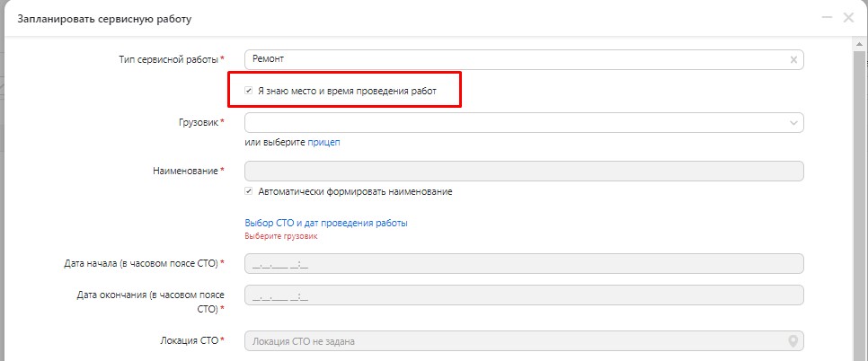Viewport: 868px width, 361px height.
Task: Click the 'Выберите грузовик' validation message
Action: coord(281,237)
